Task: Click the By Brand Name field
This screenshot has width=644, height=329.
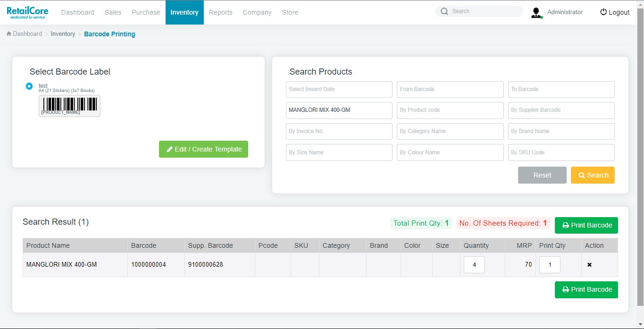Action: pos(561,131)
